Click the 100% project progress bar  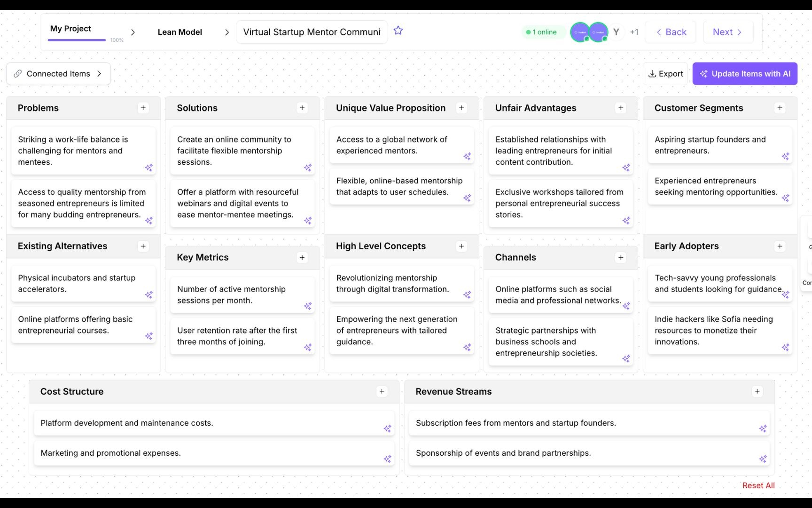point(76,40)
